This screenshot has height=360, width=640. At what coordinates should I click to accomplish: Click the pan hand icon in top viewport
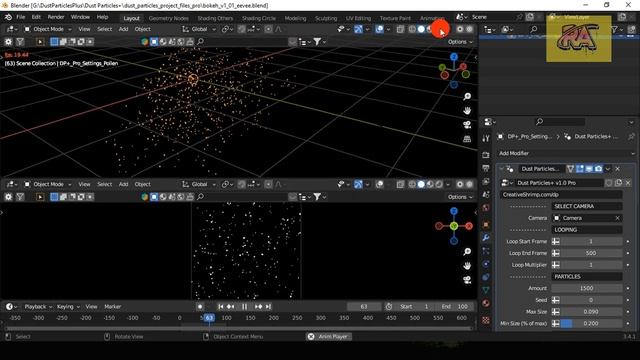pos(467,111)
